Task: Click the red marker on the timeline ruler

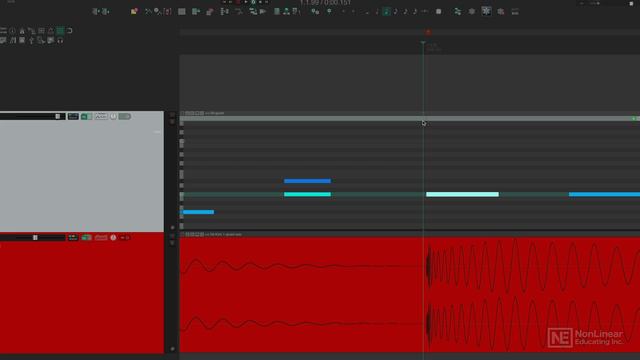Action: click(x=428, y=32)
